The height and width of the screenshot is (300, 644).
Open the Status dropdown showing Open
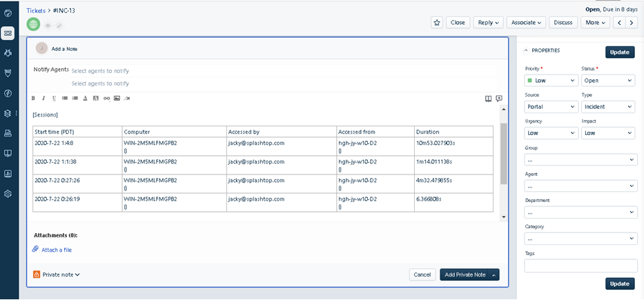click(x=608, y=81)
